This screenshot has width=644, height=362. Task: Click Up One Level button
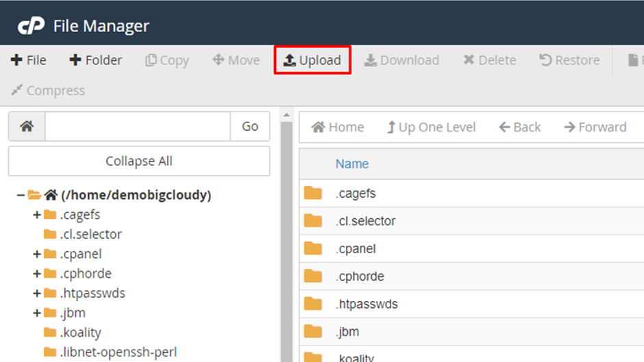(x=431, y=127)
